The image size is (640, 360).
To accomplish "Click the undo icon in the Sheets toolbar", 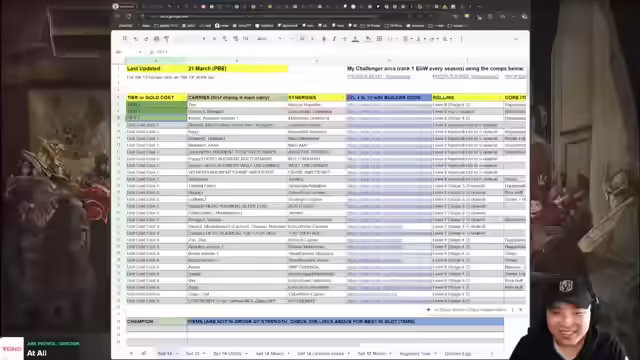I will (136, 39).
